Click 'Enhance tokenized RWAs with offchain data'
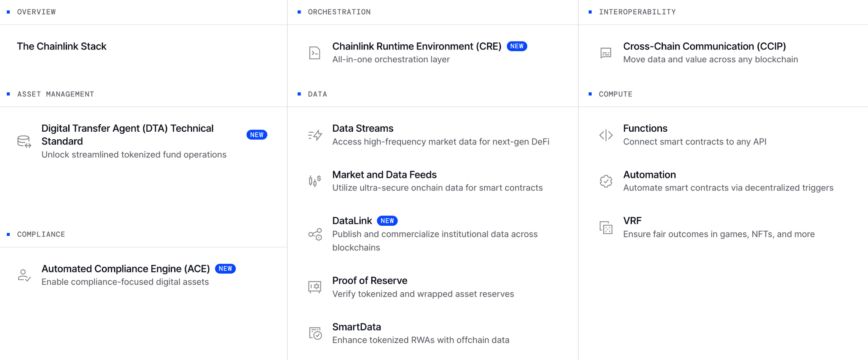The width and height of the screenshot is (868, 360). [x=421, y=340]
